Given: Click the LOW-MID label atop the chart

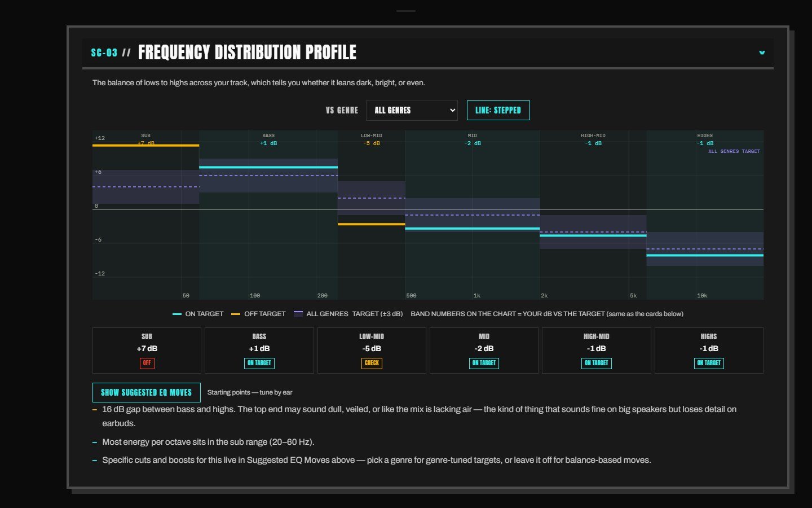Looking at the screenshot, I should pyautogui.click(x=372, y=135).
